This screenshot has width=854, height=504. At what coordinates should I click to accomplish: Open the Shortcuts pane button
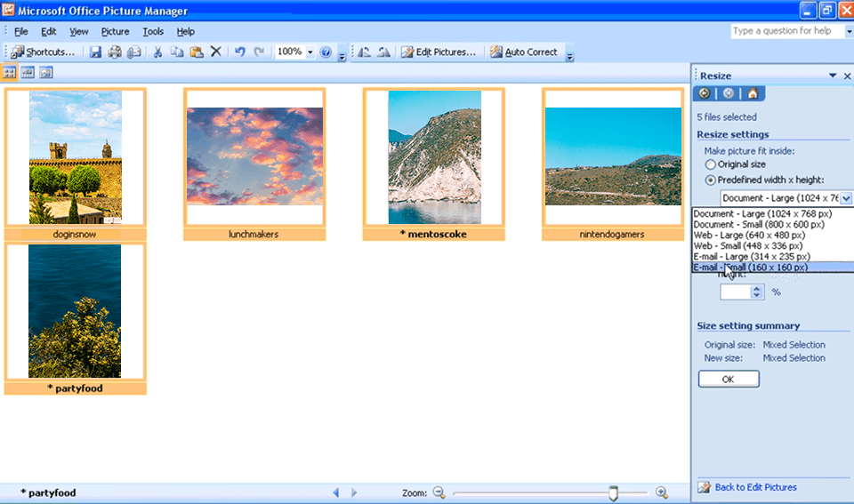tap(43, 52)
